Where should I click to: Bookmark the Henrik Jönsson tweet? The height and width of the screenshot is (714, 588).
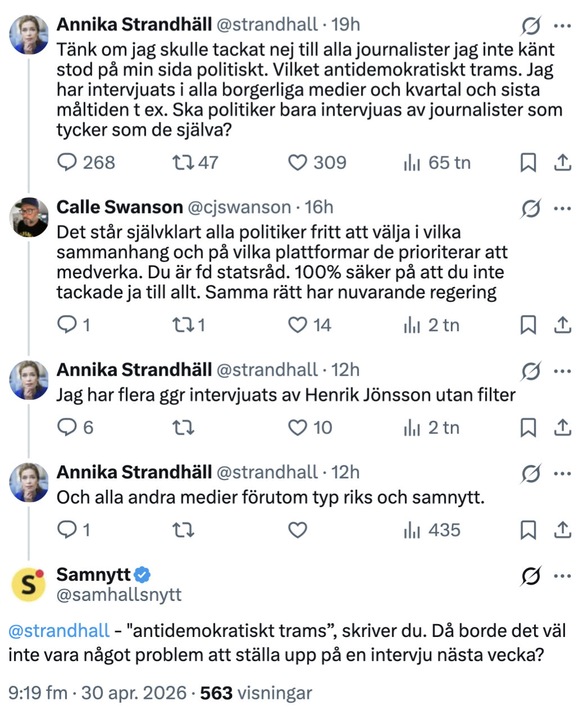pos(528,427)
